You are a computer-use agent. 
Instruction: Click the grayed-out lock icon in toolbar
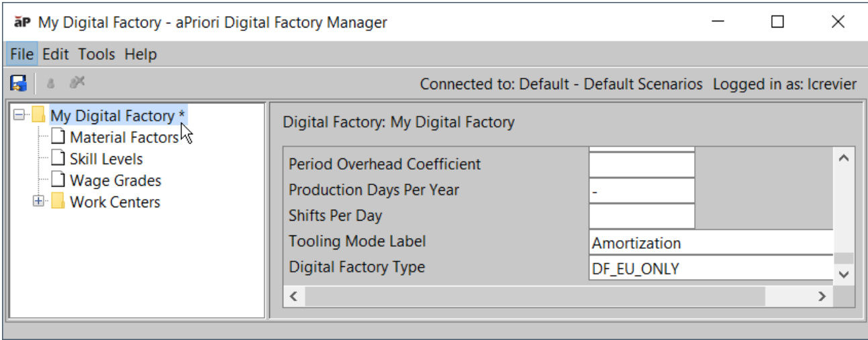click(50, 84)
